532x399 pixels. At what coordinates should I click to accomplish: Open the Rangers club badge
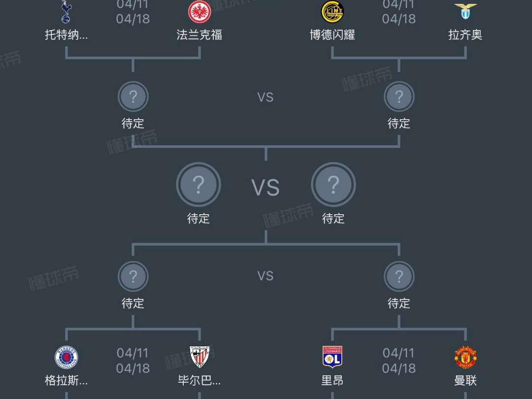click(x=66, y=358)
